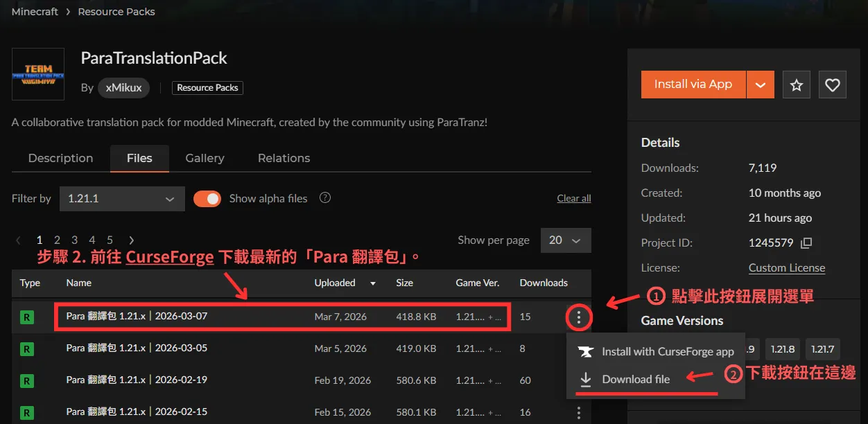Open the three-dot menu for the 2026-02-15 file
The height and width of the screenshot is (424, 868).
click(x=578, y=412)
